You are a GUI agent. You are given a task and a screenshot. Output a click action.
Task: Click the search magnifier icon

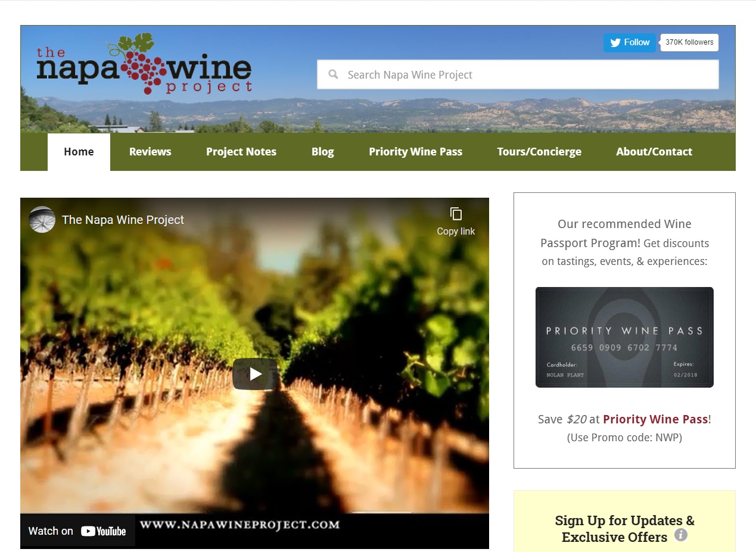[x=334, y=74]
